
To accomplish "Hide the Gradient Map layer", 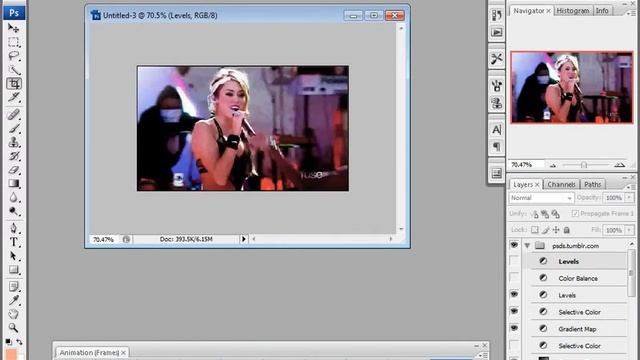I will pyautogui.click(x=514, y=329).
